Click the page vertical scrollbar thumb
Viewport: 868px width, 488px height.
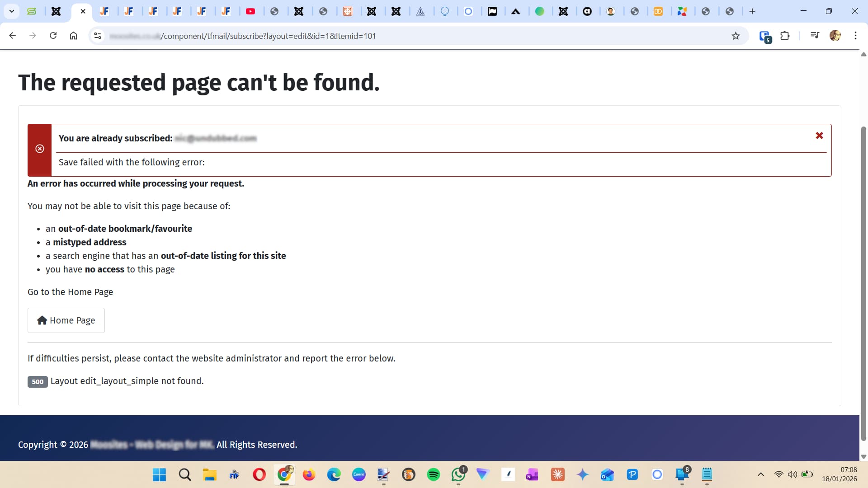pos(863,282)
